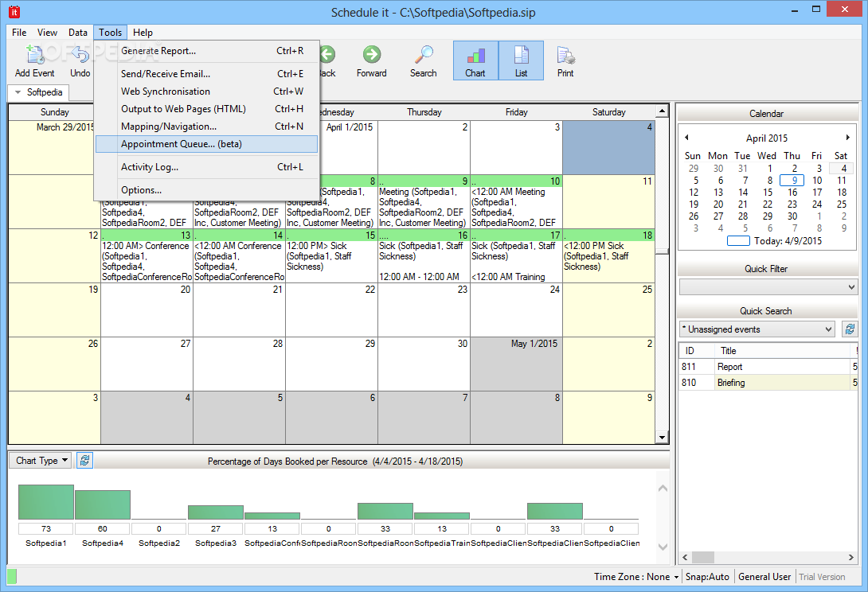This screenshot has height=592, width=868.
Task: Click the Add Event toolbar icon
Action: pos(35,56)
